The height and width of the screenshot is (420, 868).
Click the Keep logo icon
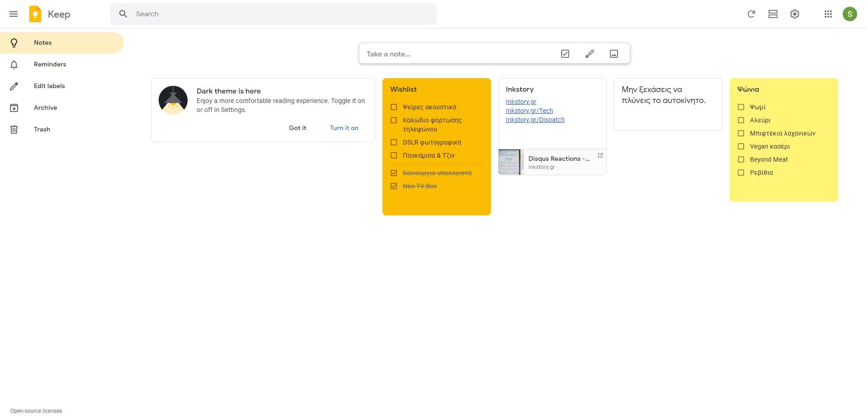point(35,14)
